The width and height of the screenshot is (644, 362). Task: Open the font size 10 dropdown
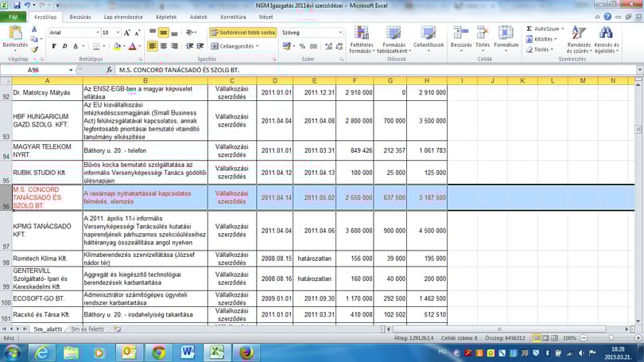118,33
